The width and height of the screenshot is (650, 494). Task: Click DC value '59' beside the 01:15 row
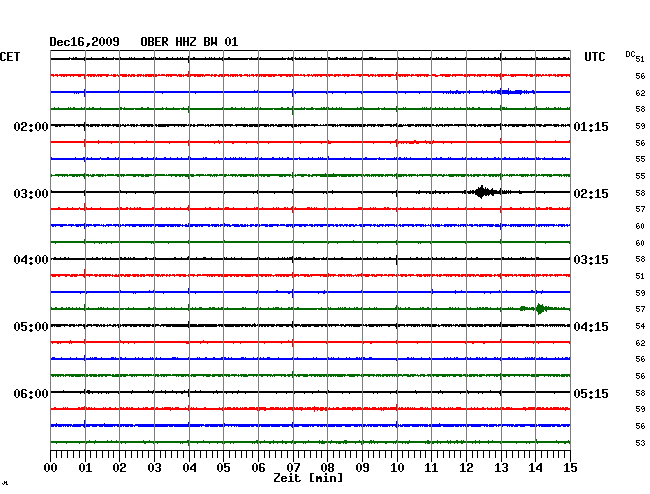tap(640, 126)
